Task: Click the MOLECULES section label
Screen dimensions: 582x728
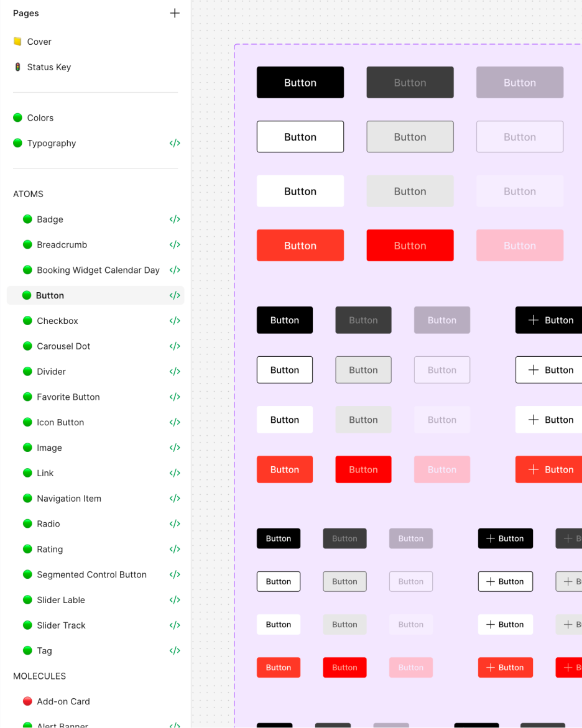Action: (39, 676)
